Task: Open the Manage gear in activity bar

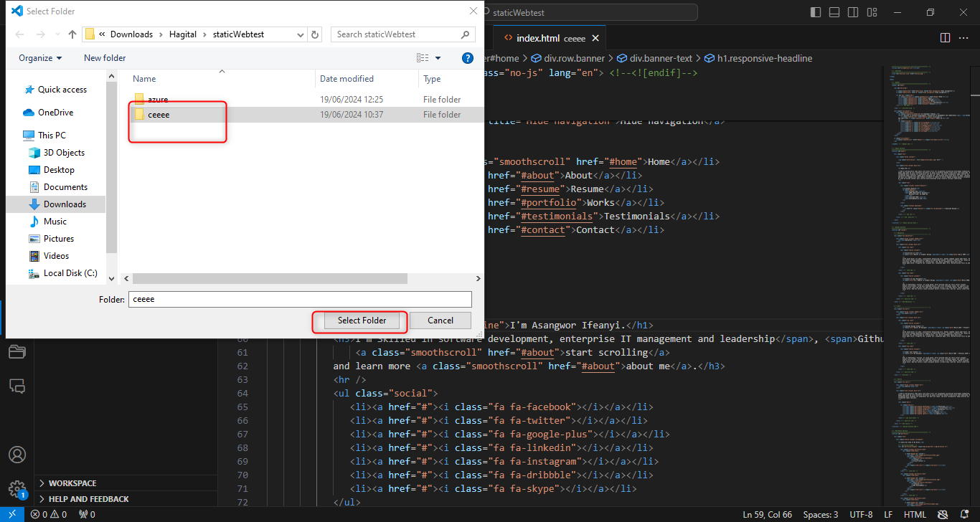Action: pyautogui.click(x=17, y=489)
